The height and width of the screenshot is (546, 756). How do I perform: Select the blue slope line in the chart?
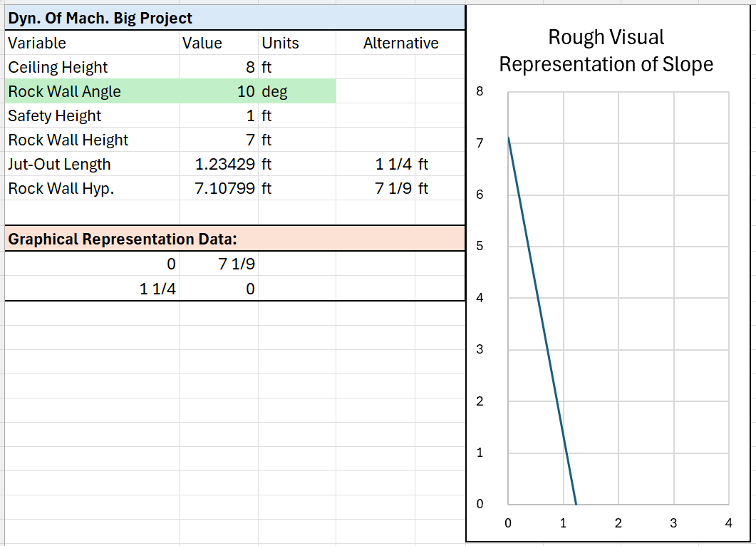pyautogui.click(x=542, y=321)
